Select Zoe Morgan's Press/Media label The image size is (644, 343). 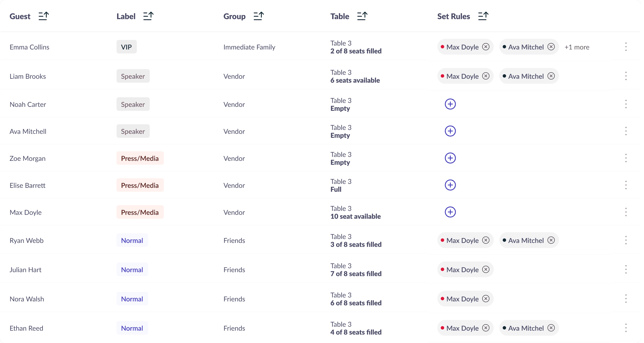[x=140, y=158]
